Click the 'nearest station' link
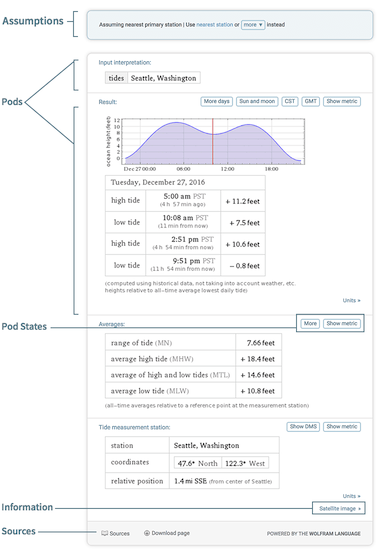Image resolution: width=381 pixels, height=557 pixels. [x=214, y=25]
